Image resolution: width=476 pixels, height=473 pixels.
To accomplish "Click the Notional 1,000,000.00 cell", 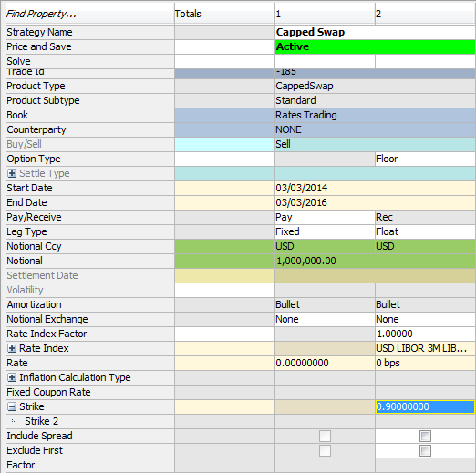I will 375,261.
